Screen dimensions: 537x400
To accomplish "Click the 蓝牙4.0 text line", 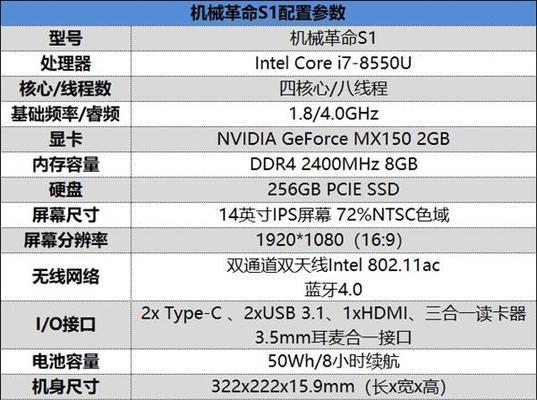I will tap(334, 290).
